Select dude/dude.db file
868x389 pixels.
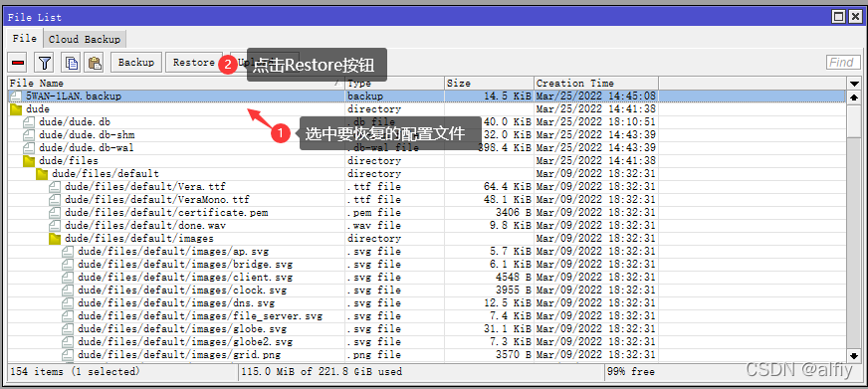point(427,122)
